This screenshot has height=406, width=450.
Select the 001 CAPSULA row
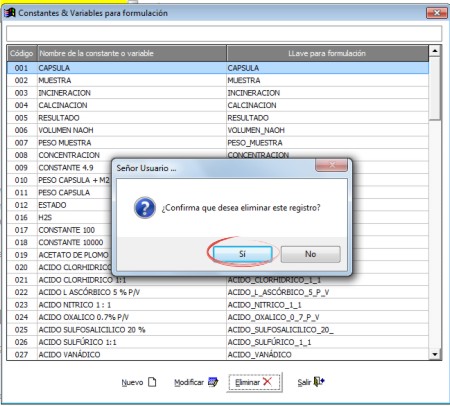coord(218,68)
